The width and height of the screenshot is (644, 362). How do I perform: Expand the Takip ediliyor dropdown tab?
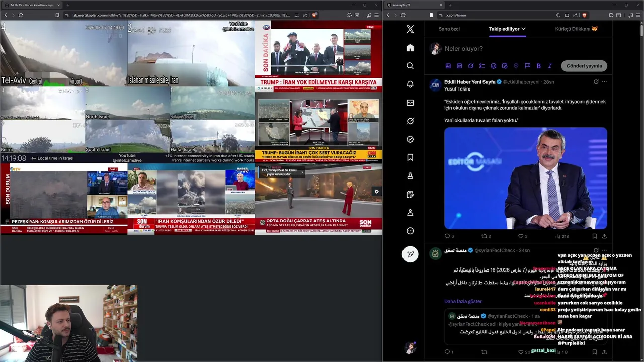(507, 29)
